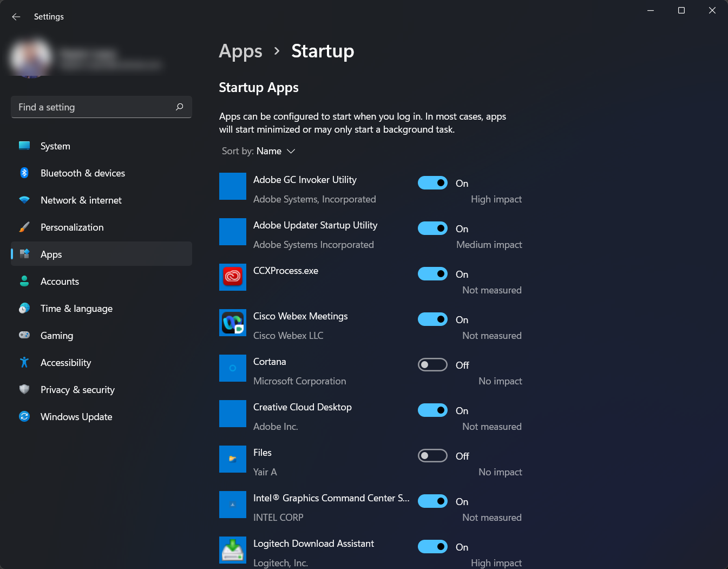Image resolution: width=728 pixels, height=569 pixels.
Task: Click the Gaming controller icon
Action: (x=24, y=335)
